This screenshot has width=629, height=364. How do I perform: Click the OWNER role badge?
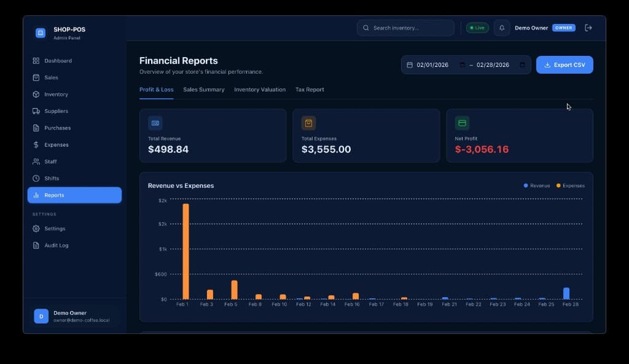point(564,28)
